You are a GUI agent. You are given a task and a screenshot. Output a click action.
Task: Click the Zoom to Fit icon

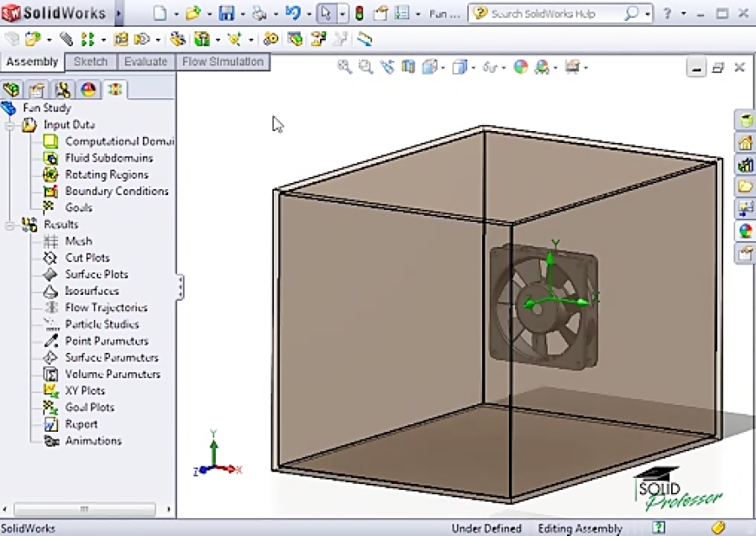344,67
